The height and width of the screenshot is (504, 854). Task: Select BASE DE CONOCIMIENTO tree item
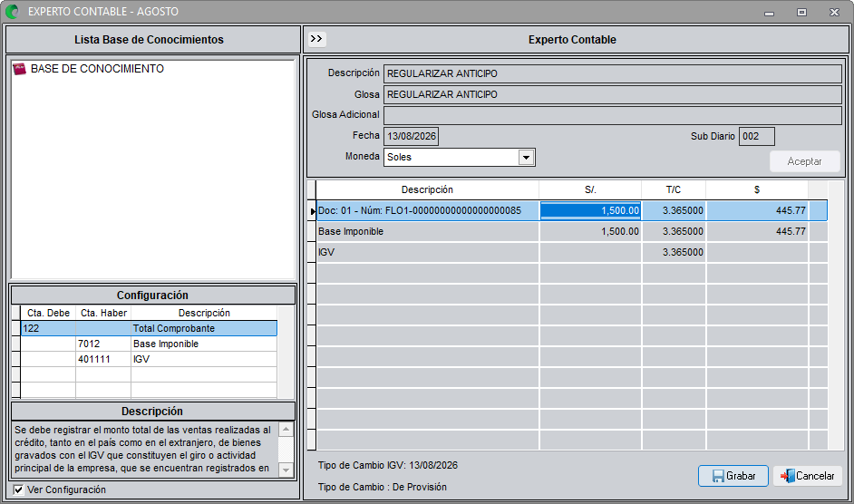coord(97,69)
